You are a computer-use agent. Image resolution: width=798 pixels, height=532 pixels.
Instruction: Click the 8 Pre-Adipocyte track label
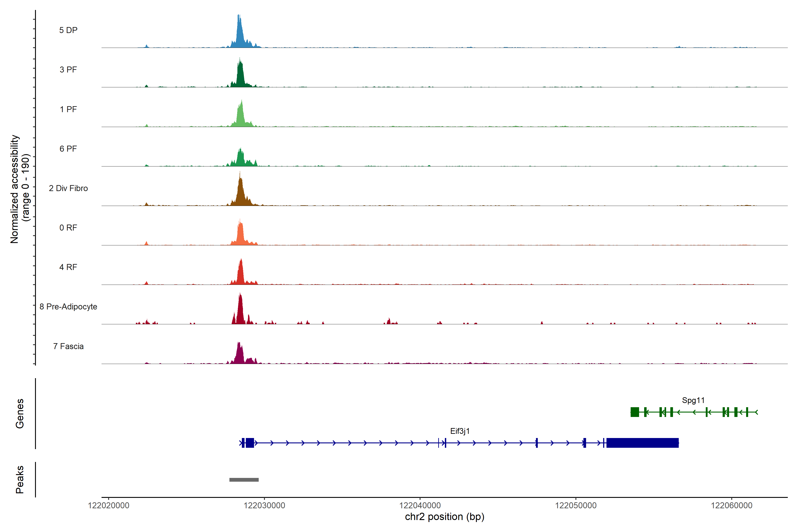coord(68,307)
